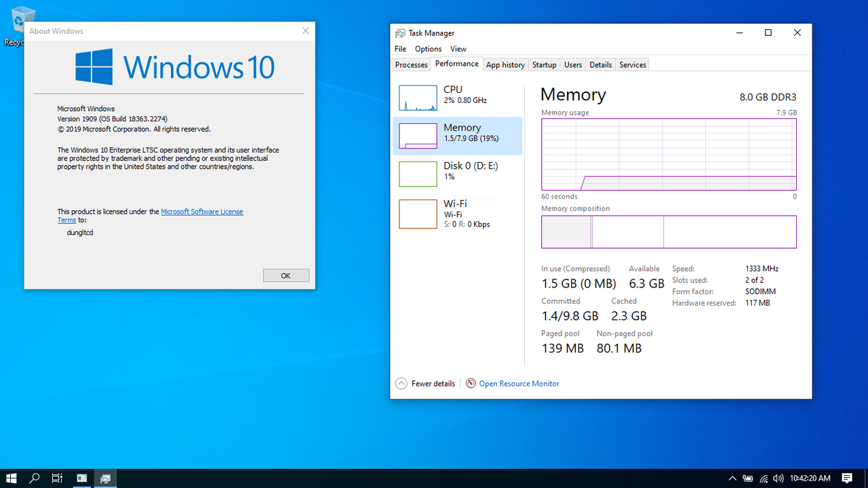Go to the Startup tab
The height and width of the screenshot is (488, 868).
pos(544,65)
